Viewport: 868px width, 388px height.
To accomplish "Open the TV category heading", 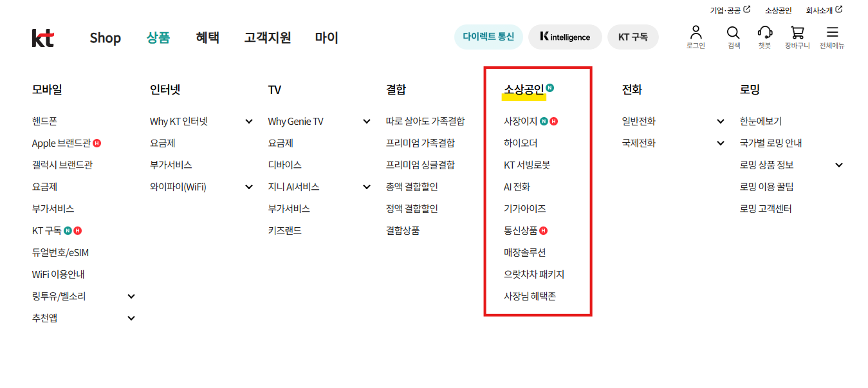I will point(275,90).
